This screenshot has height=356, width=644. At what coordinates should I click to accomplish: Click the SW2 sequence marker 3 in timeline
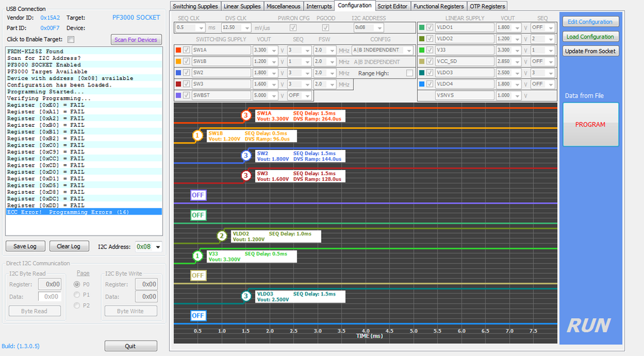pyautogui.click(x=246, y=156)
